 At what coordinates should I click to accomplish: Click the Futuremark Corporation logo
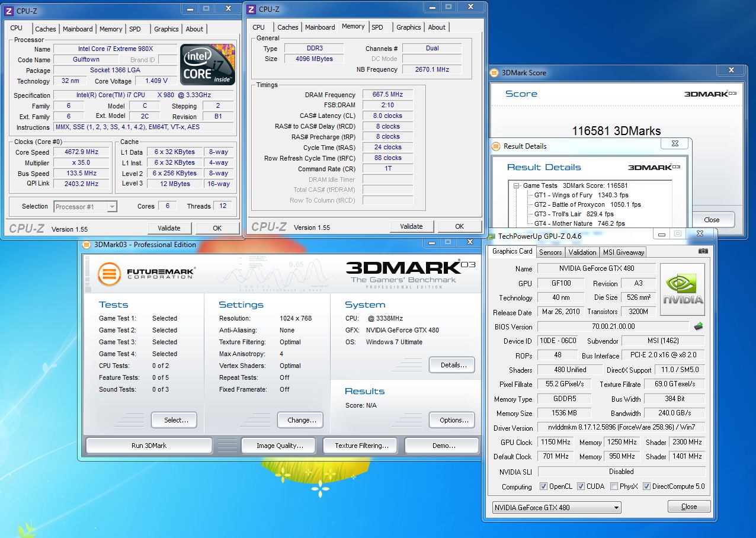point(147,274)
